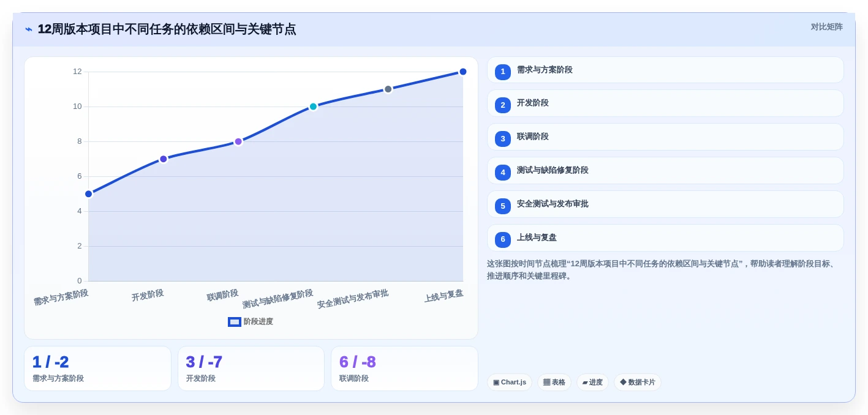The width and height of the screenshot is (868, 415).
Task: Toggle the 阶段进度 legend color box
Action: (x=235, y=322)
